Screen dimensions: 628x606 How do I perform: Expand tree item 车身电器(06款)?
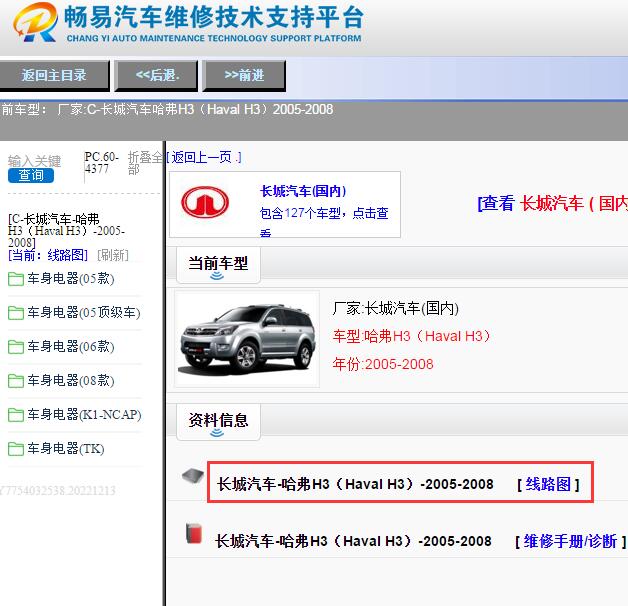[71, 347]
